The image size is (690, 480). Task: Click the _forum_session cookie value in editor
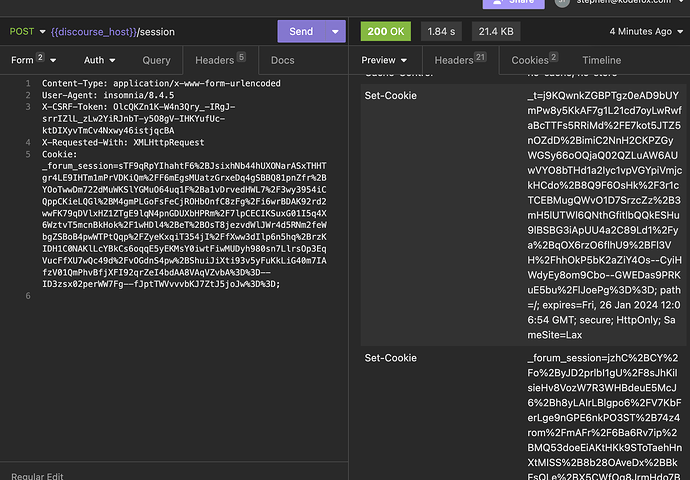pyautogui.click(x=184, y=225)
